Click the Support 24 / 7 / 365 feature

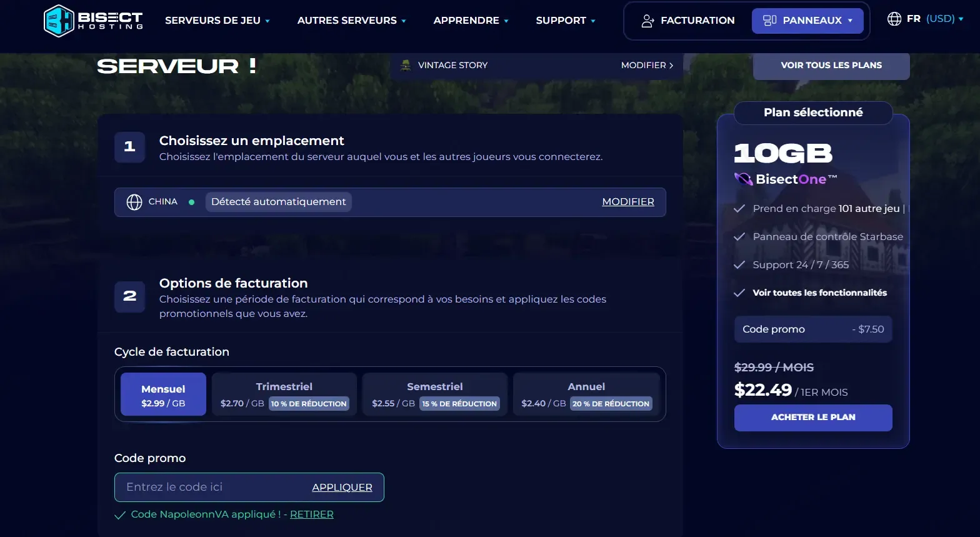(801, 265)
